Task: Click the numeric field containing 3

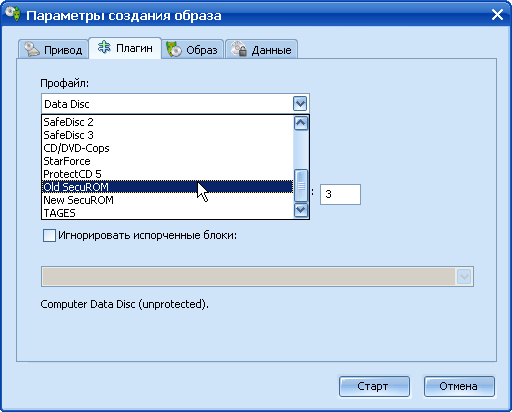Action: point(340,194)
